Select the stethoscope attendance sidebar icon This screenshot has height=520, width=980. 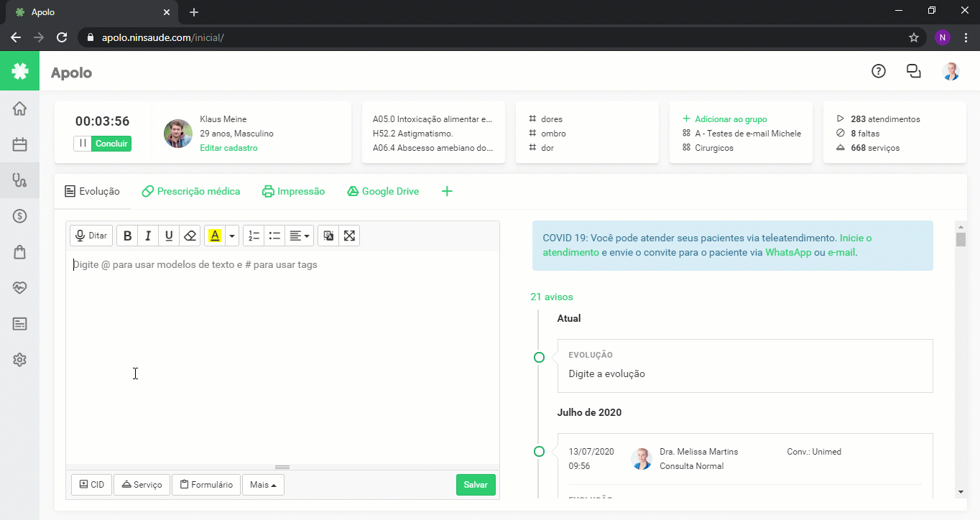click(x=19, y=180)
